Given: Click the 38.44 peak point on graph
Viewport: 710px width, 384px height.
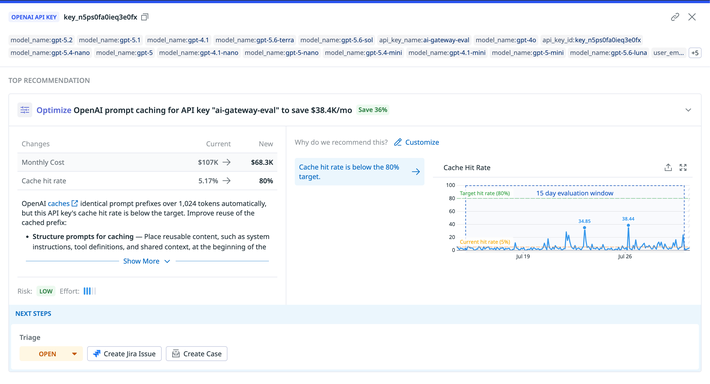Looking at the screenshot, I should tap(628, 225).
